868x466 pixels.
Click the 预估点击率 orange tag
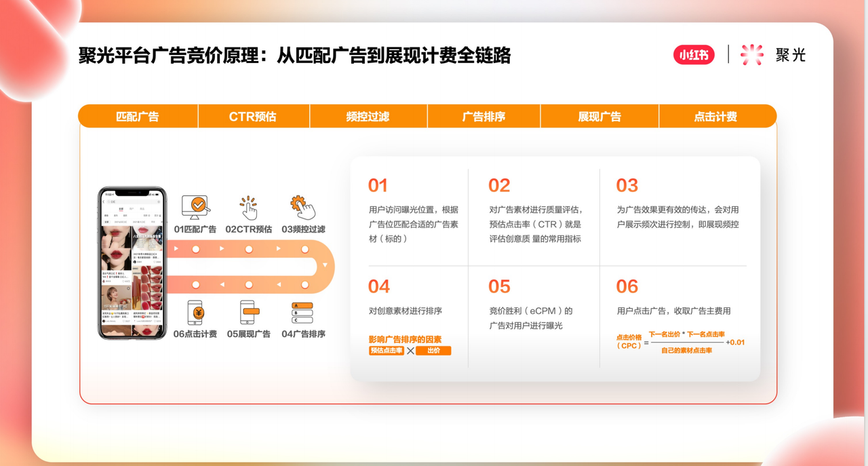click(387, 351)
